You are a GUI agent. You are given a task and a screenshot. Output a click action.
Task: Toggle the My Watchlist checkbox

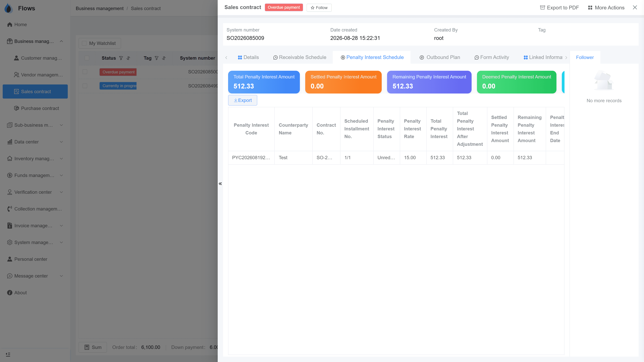tap(84, 43)
